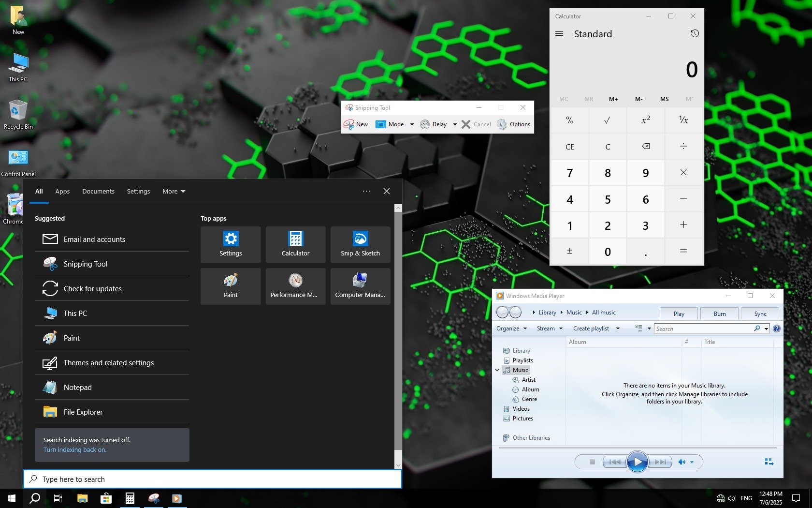Switch to Now Playing view icon
Screen dimensions: 812x508
click(x=769, y=462)
